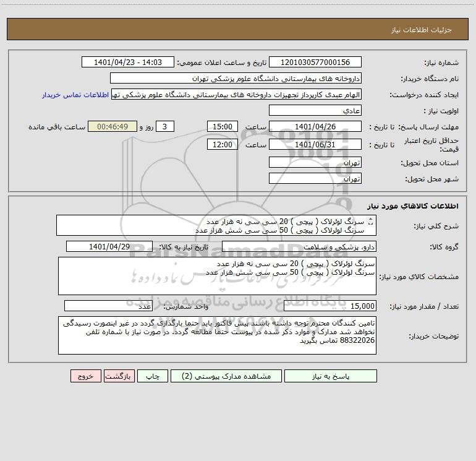Click the remaining days field showing 3
The image size is (476, 461).
tap(165, 126)
